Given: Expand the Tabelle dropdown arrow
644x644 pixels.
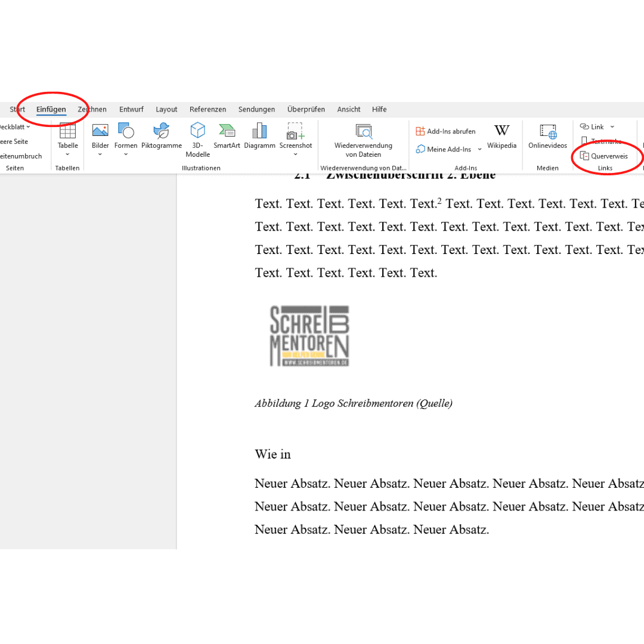Looking at the screenshot, I should 68,154.
